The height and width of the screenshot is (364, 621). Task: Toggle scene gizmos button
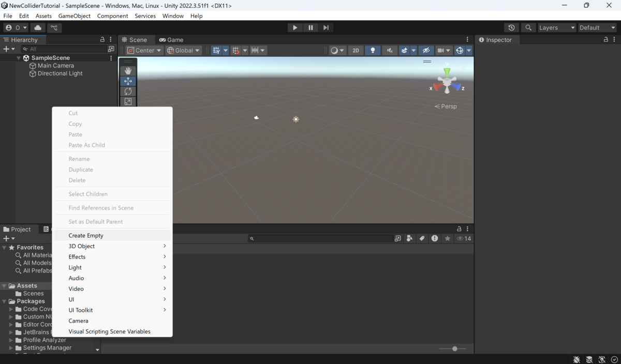pyautogui.click(x=460, y=50)
